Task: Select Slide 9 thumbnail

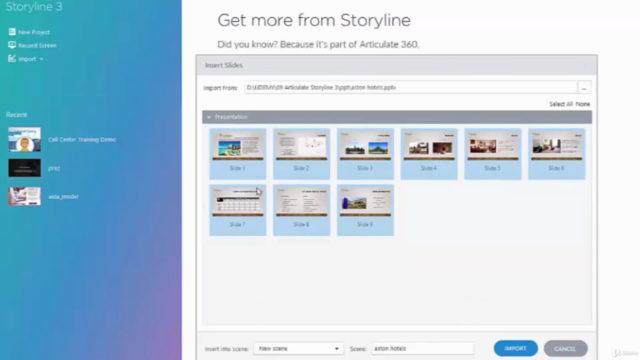Action: pyautogui.click(x=365, y=210)
